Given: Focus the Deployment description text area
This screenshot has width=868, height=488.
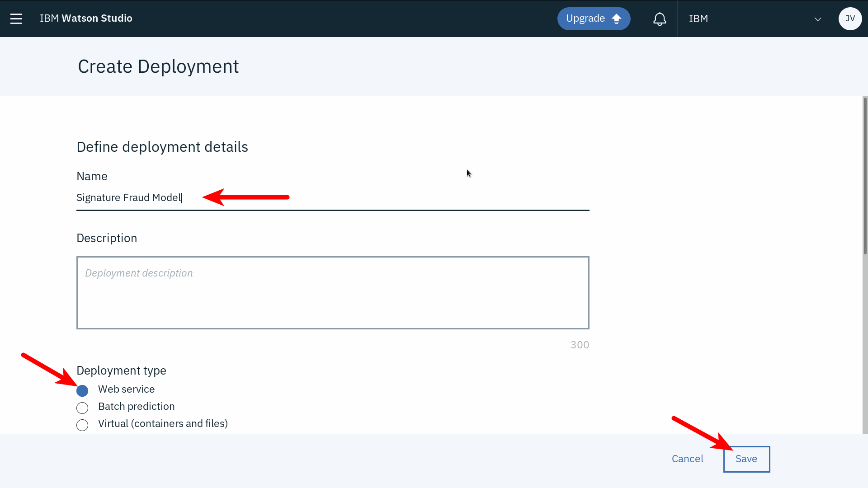Looking at the screenshot, I should (x=332, y=293).
